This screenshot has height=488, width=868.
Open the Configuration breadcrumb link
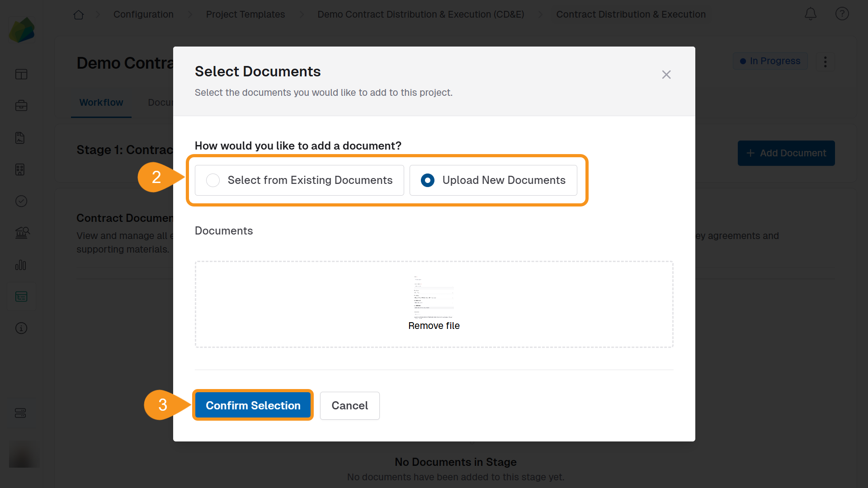pyautogui.click(x=143, y=14)
